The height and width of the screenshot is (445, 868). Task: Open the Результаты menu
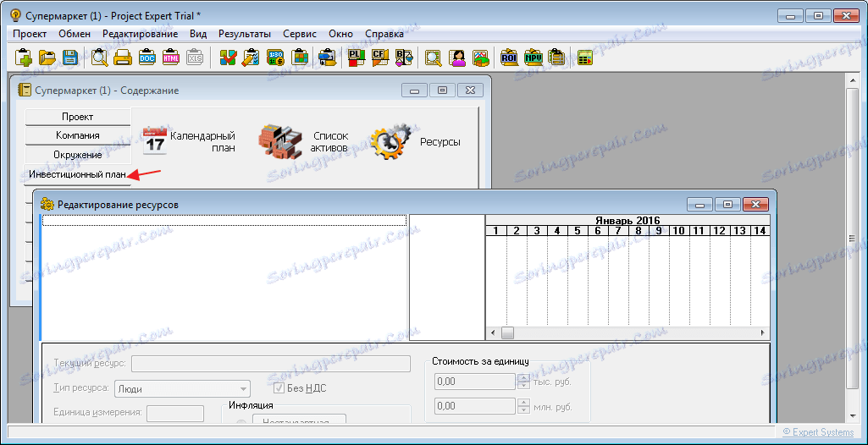245,34
